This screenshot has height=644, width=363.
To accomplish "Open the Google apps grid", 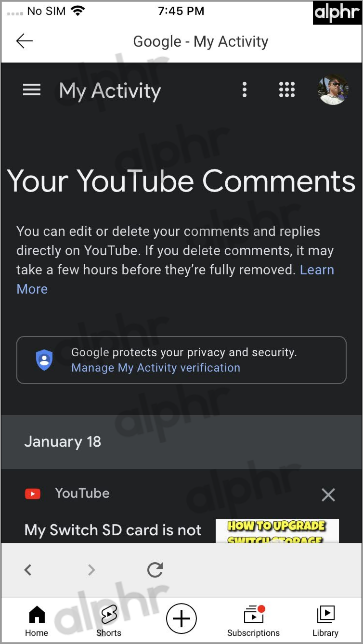I will 287,90.
